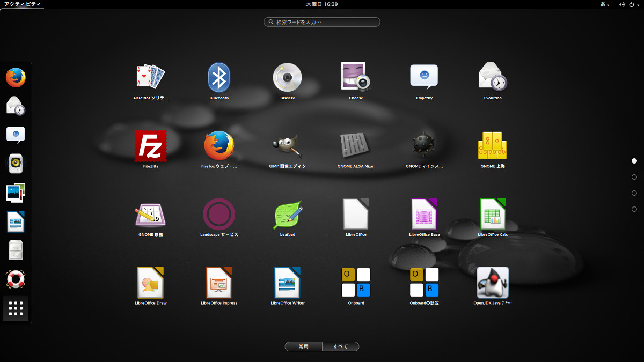Image resolution: width=644 pixels, height=362 pixels.
Task: Open the Files cabinet icon in the dock
Action: coord(16,250)
